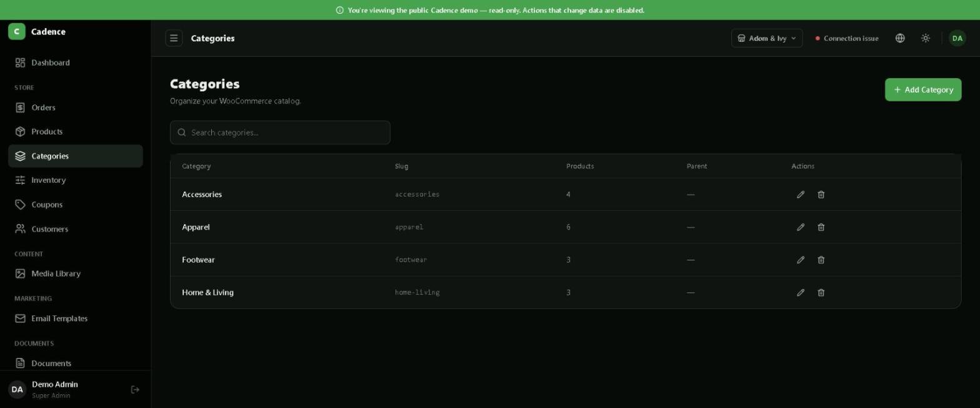
Task: Click the Demo Admin profile name
Action: tap(55, 384)
